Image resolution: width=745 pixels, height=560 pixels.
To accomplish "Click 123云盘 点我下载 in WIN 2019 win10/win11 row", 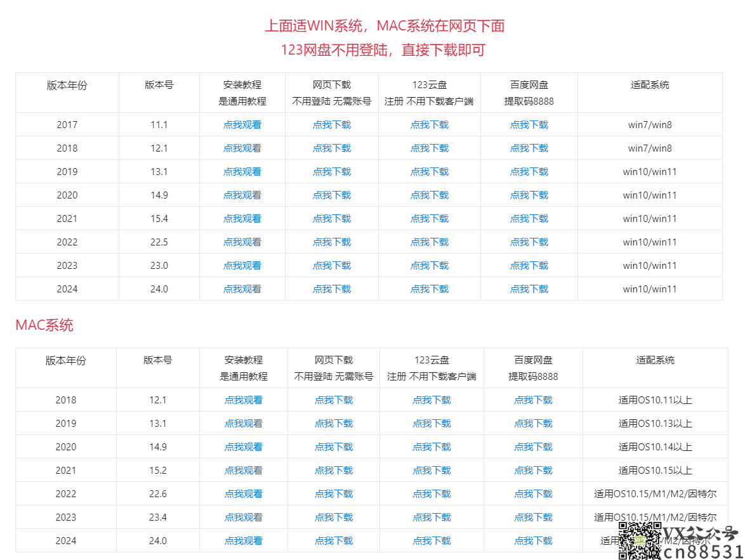I will point(430,171).
